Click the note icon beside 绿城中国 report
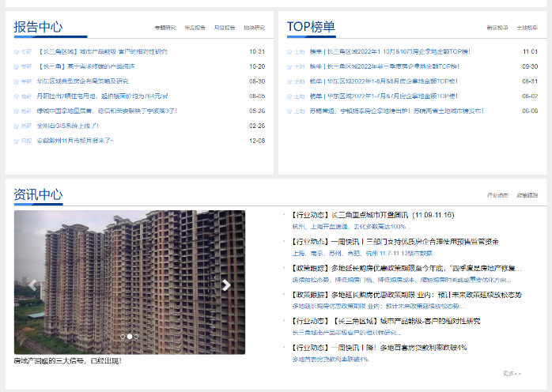Viewport: 552px width, 392px height. pos(16,111)
